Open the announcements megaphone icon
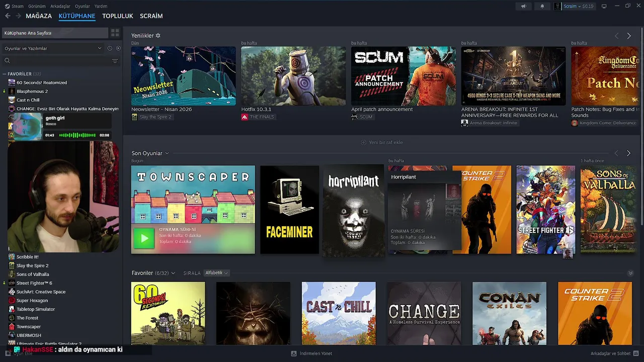Image resolution: width=644 pixels, height=362 pixels. [524, 6]
